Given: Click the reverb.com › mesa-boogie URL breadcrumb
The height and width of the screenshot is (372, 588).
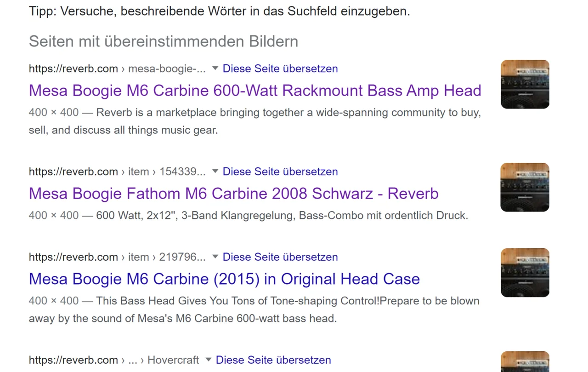Looking at the screenshot, I should [x=117, y=69].
